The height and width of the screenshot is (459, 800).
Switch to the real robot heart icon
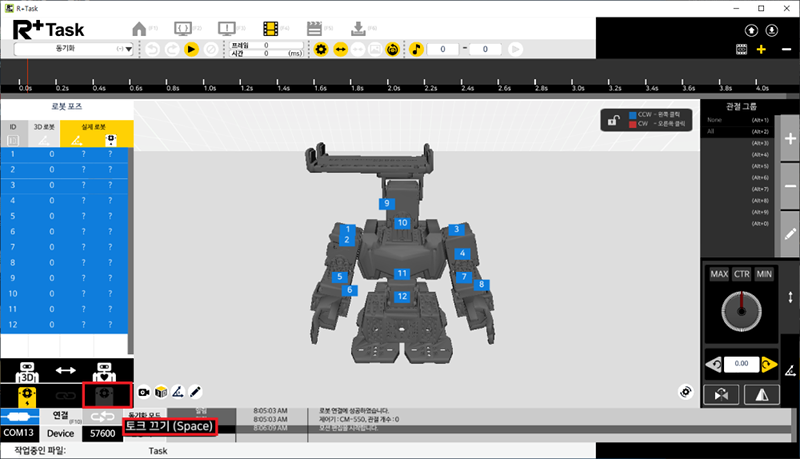106,372
